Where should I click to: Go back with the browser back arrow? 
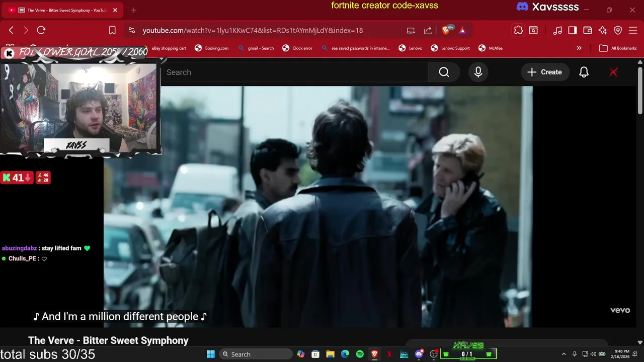[11, 30]
